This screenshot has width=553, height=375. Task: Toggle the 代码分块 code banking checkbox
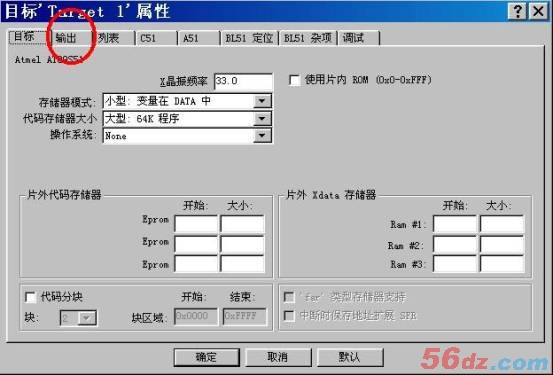point(30,297)
